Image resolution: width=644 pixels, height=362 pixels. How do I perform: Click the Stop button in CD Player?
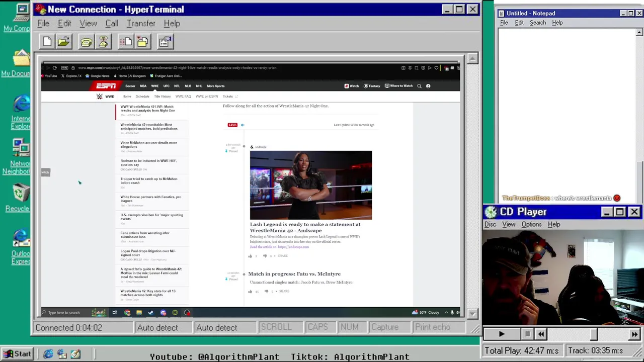point(527,334)
